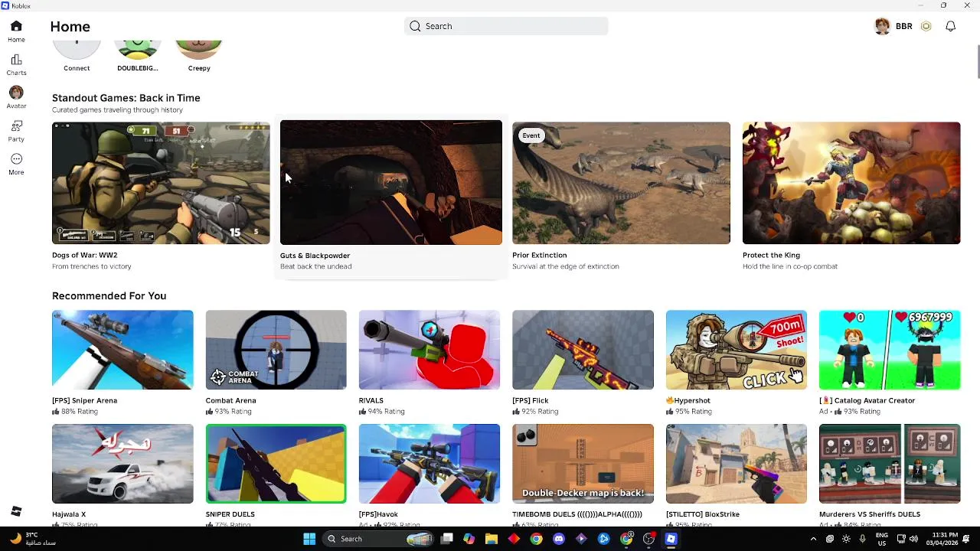Screen dimensions: 980x551
Task: Focus the Roblox search field
Action: point(506,26)
